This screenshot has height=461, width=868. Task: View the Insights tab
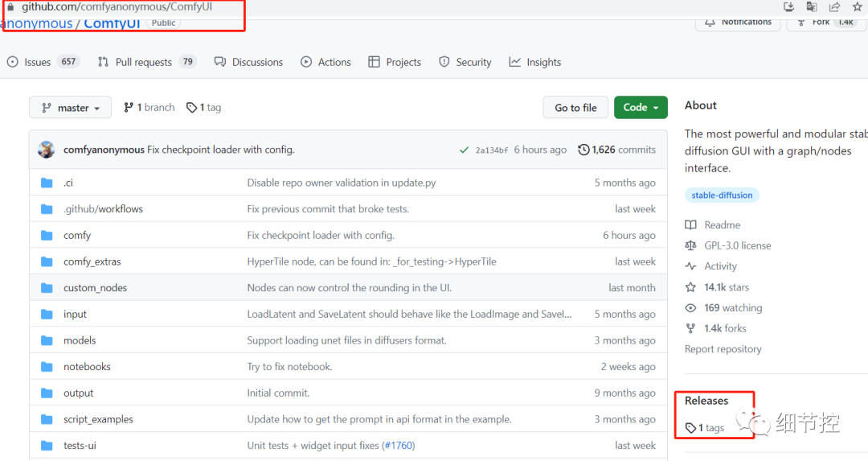534,62
